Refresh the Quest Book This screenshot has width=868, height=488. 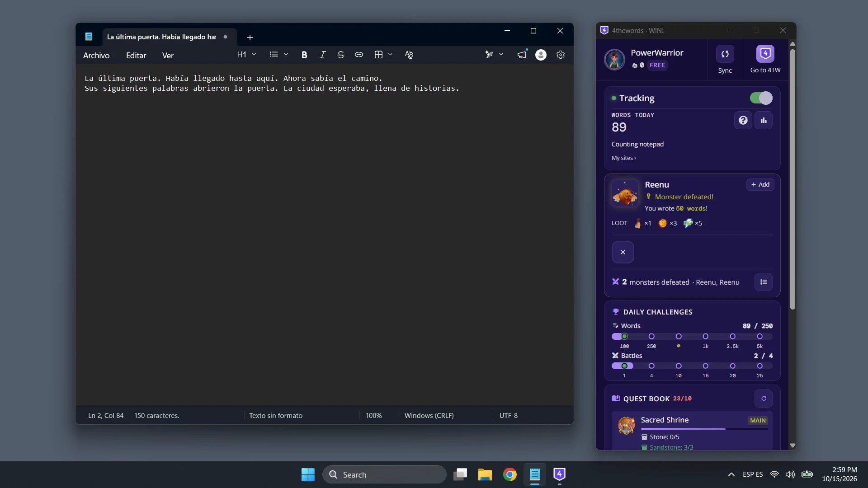click(764, 399)
